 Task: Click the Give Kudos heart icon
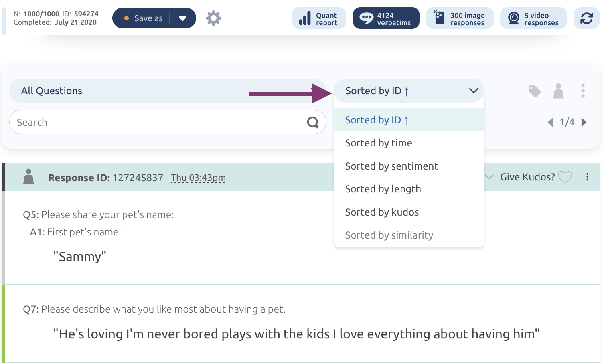pos(565,177)
